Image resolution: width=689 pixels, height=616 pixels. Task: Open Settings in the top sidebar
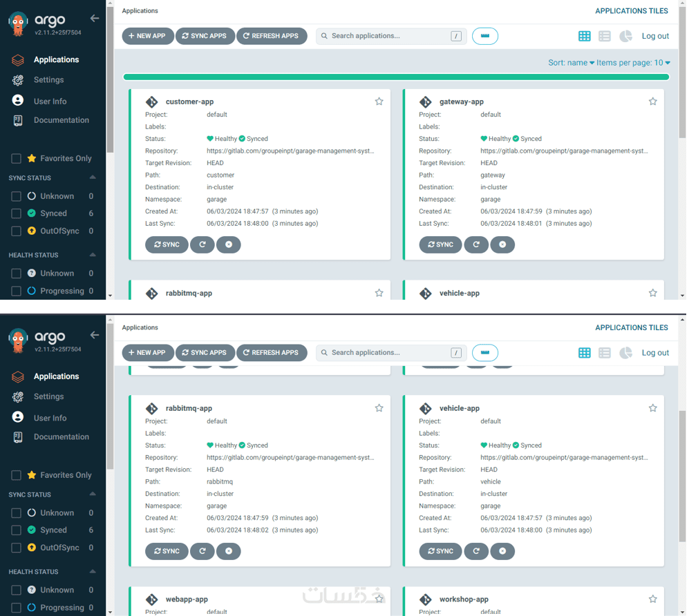[x=48, y=80]
